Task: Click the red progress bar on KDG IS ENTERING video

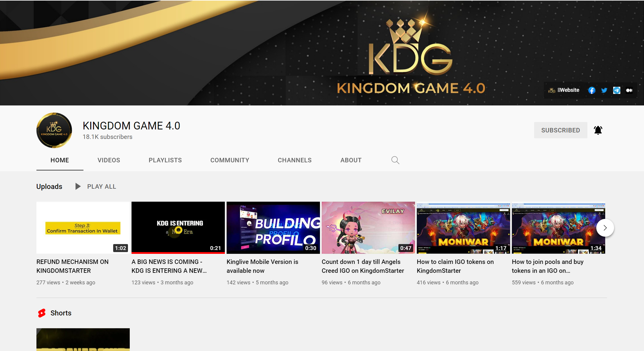Action: coord(178,253)
